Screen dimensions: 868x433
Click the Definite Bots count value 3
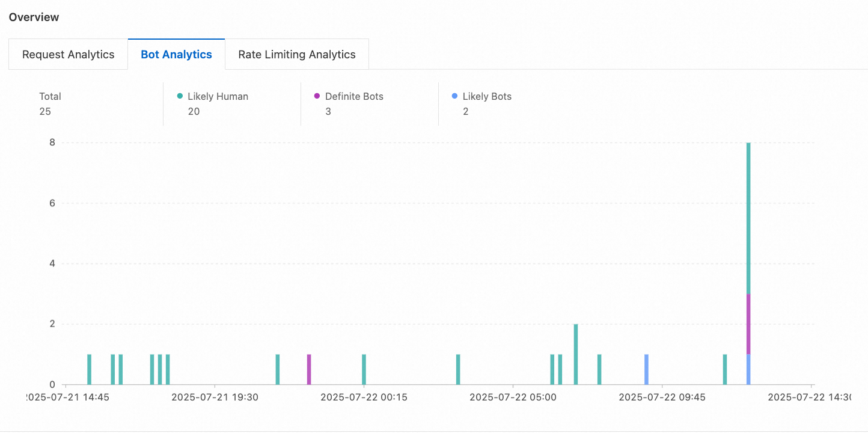[328, 111]
